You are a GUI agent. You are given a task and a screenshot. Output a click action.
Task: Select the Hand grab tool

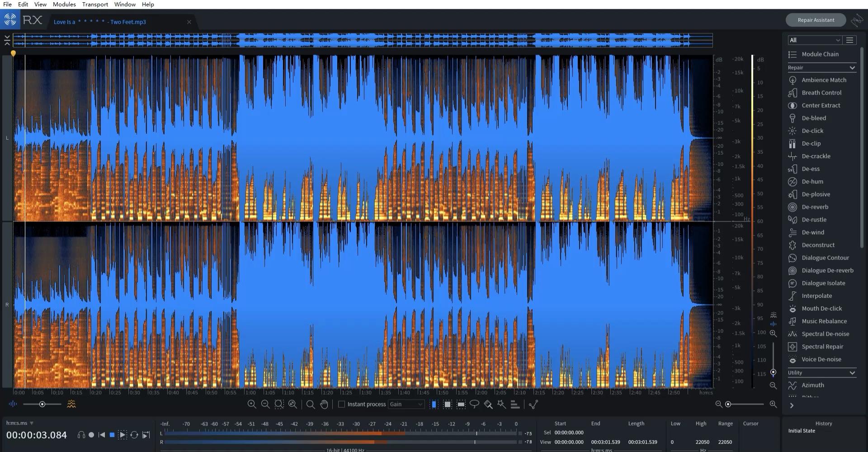(324, 404)
